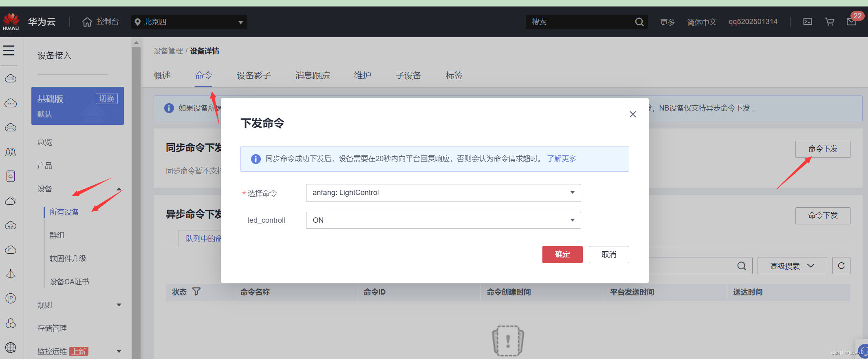This screenshot has height=359, width=868.
Task: Click the circled IP sidebar icon
Action: point(11,298)
